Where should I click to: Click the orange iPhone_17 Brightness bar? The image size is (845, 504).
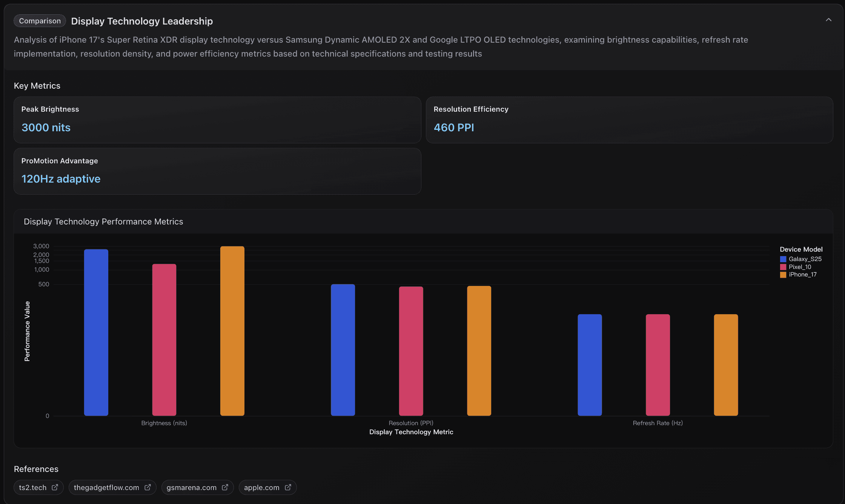(x=232, y=331)
